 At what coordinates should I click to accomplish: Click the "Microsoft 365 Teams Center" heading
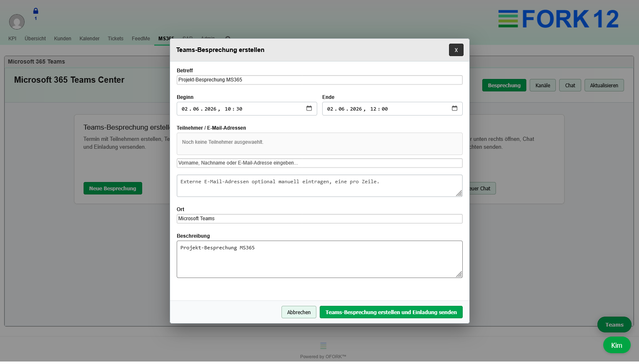(69, 80)
